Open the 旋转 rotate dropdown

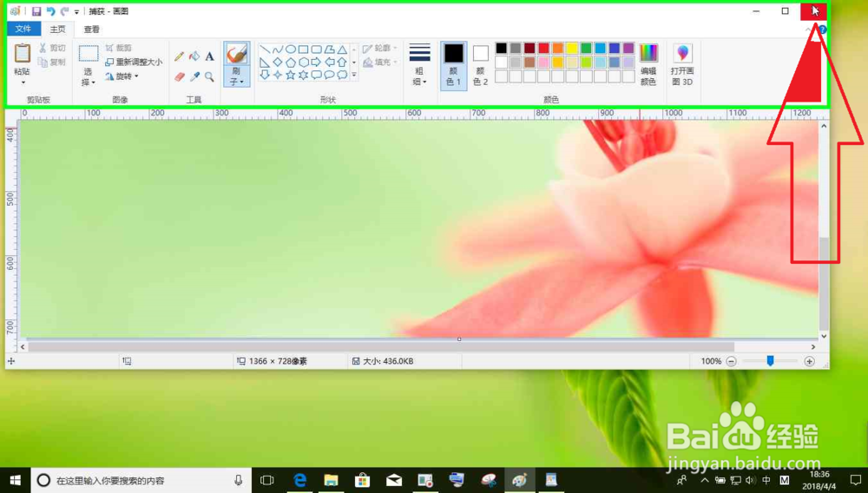pos(122,76)
